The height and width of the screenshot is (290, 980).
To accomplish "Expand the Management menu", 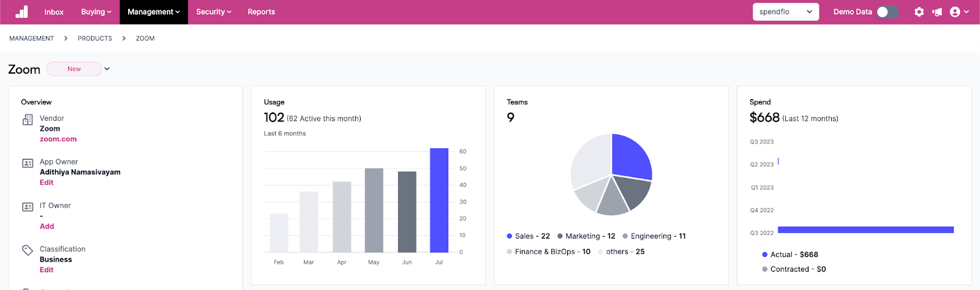I will pos(154,12).
